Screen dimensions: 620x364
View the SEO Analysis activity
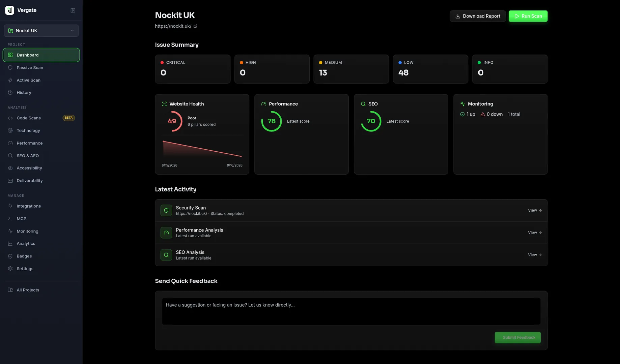pos(535,255)
